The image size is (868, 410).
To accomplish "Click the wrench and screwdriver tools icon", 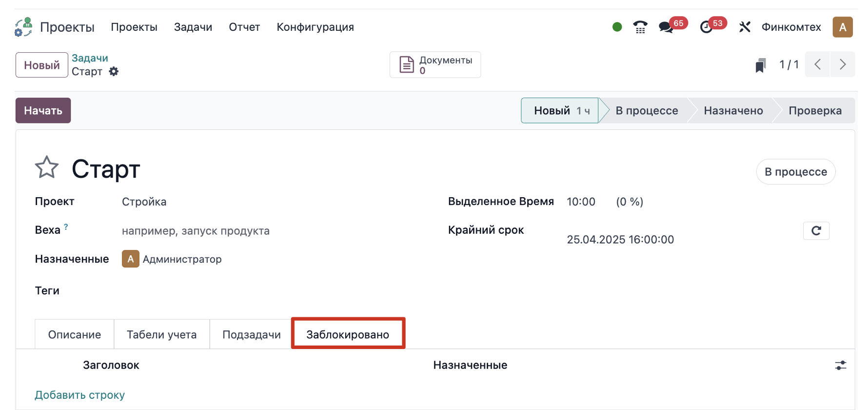I will pyautogui.click(x=745, y=27).
